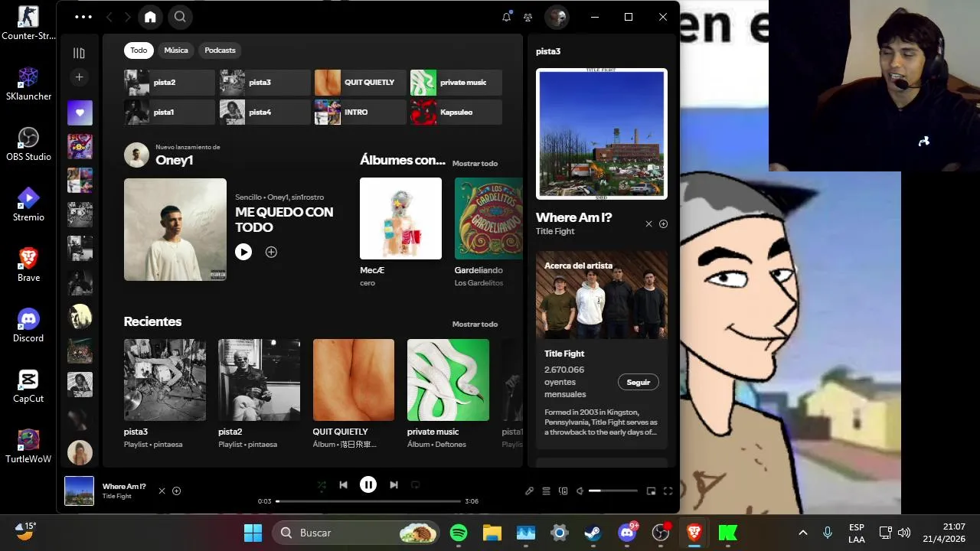Viewport: 980px width, 551px height.
Task: Pause the current song
Action: tap(368, 484)
